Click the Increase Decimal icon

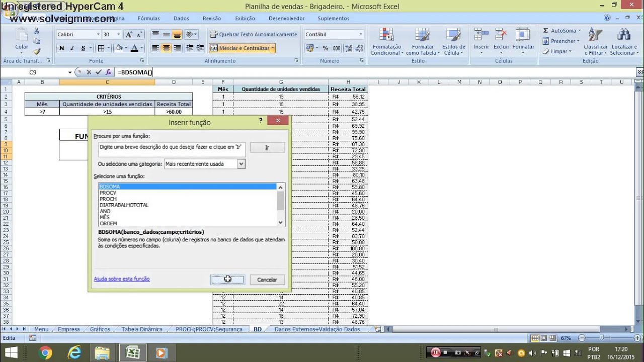[x=349, y=48]
